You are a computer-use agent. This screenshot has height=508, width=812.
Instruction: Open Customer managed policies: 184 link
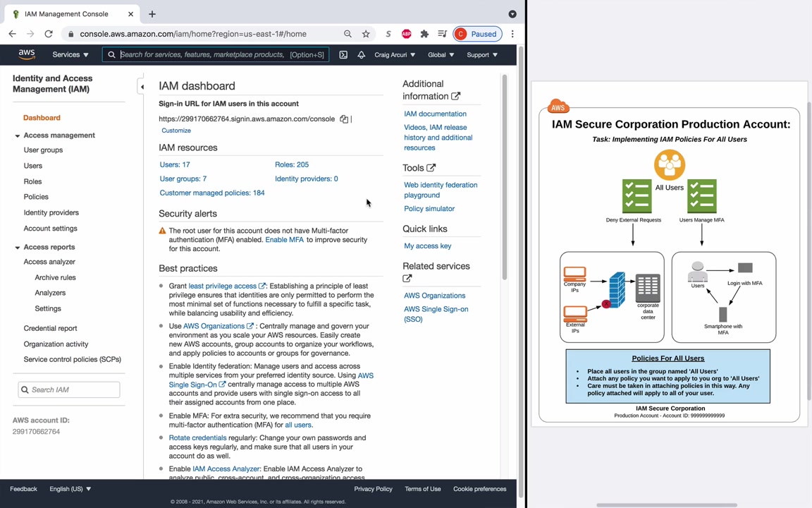pyautogui.click(x=211, y=193)
